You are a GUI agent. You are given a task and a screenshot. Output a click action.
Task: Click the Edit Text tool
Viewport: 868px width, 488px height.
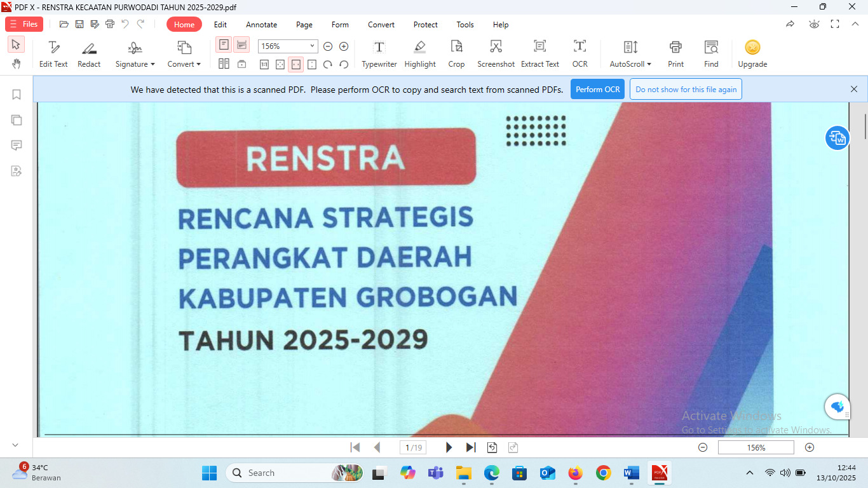pos(53,53)
